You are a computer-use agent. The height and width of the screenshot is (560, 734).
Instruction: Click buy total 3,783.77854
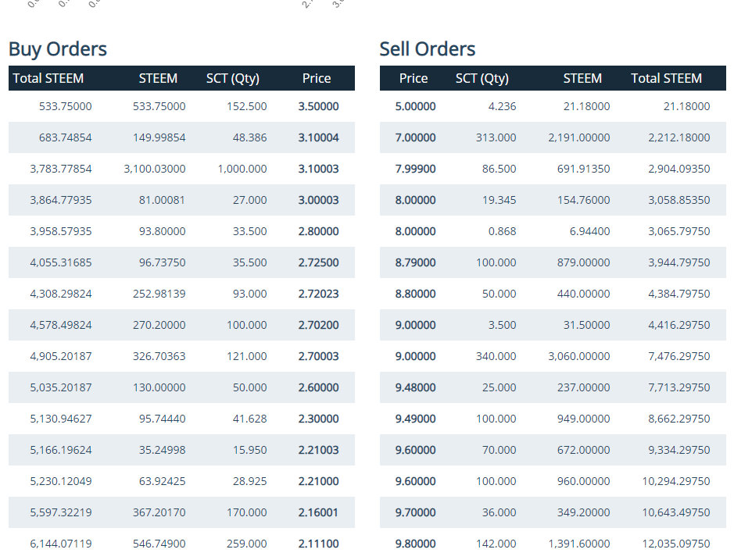pyautogui.click(x=61, y=169)
